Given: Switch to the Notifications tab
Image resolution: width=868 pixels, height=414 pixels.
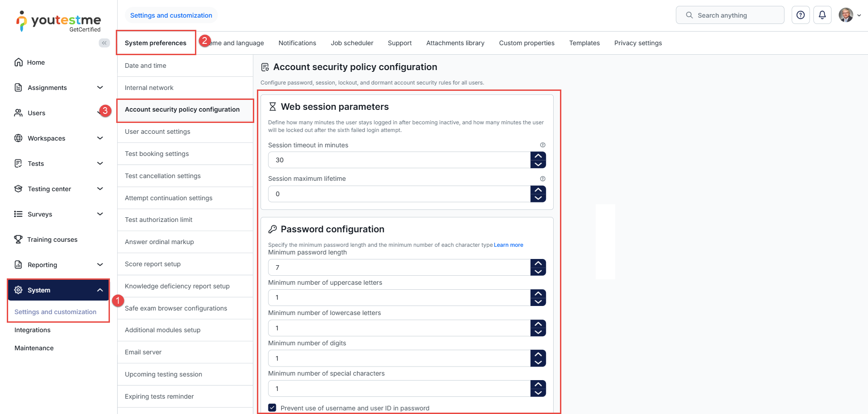Looking at the screenshot, I should [x=297, y=43].
